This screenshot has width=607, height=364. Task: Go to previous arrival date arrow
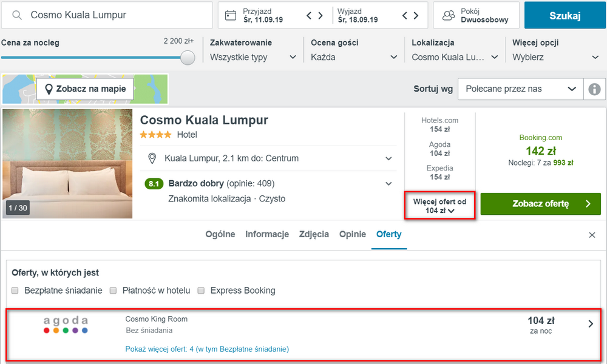(309, 16)
